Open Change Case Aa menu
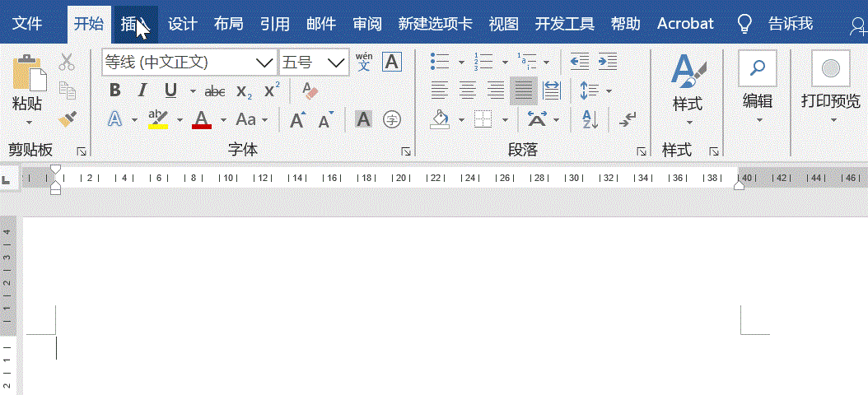The image size is (868, 395). click(245, 119)
